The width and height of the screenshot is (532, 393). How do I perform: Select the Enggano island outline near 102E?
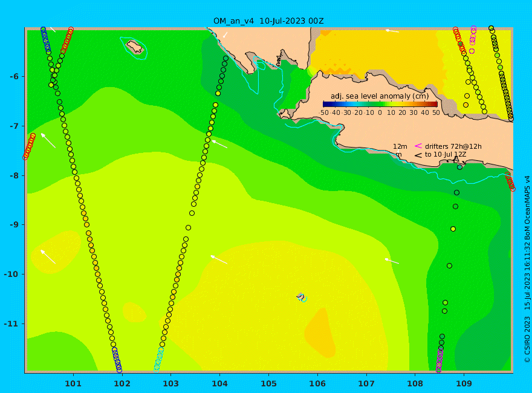point(135,47)
